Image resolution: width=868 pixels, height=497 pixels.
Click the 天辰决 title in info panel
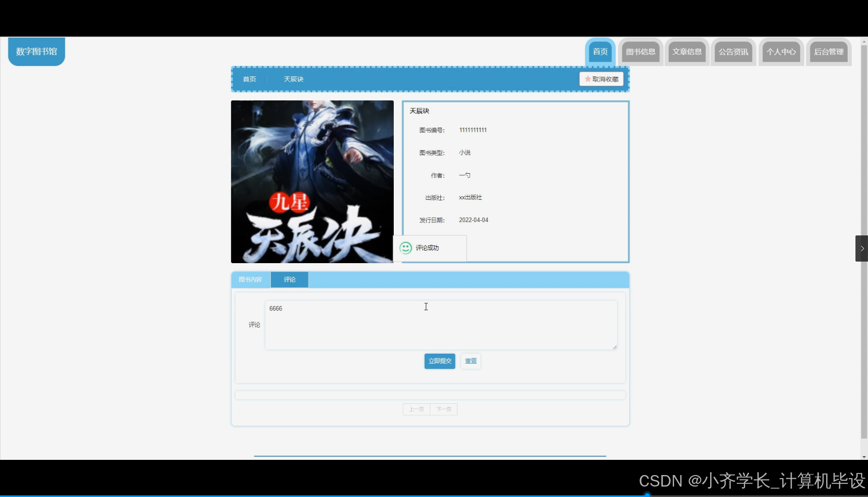tap(419, 111)
